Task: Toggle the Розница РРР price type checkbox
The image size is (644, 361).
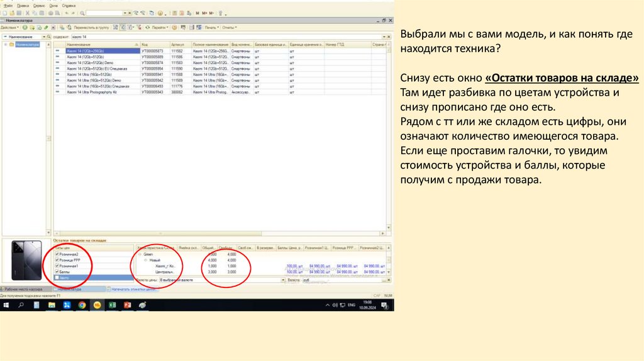Action: tap(57, 260)
